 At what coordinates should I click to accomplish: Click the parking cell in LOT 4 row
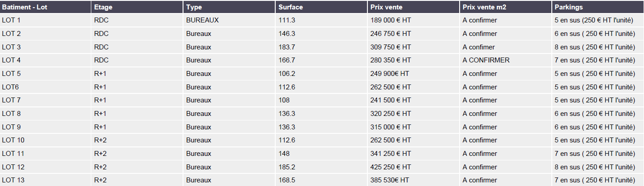(595, 60)
